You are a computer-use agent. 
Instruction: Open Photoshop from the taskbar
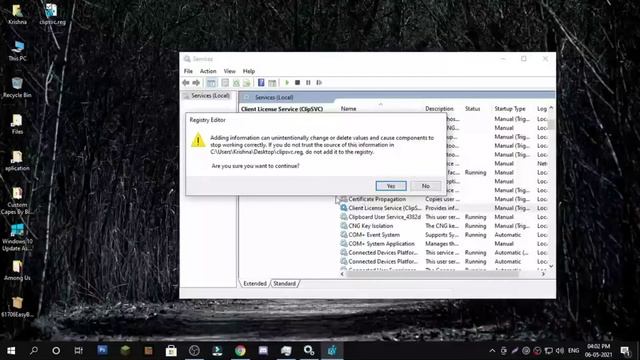point(102,350)
